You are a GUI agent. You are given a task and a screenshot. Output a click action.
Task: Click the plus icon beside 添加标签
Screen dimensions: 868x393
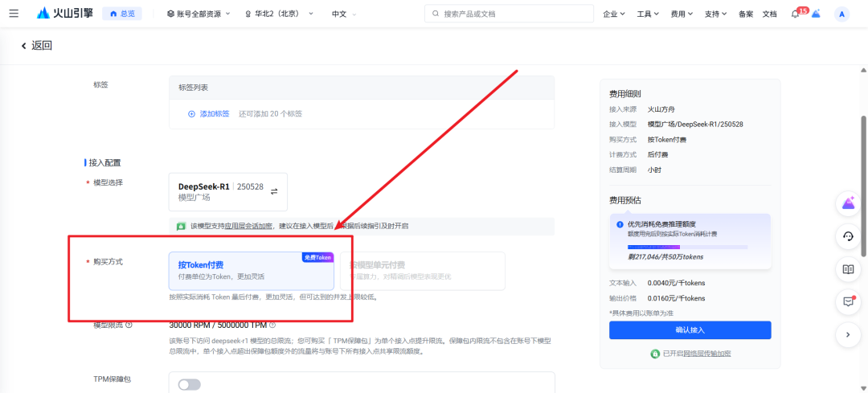click(191, 114)
